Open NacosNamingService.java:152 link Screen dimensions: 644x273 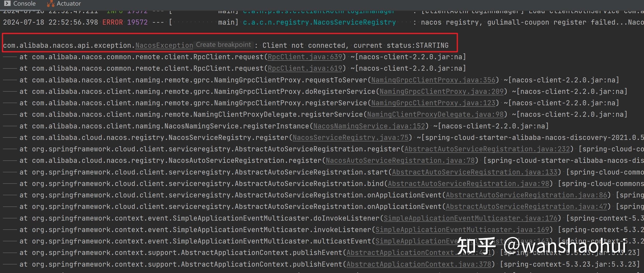(x=369, y=126)
